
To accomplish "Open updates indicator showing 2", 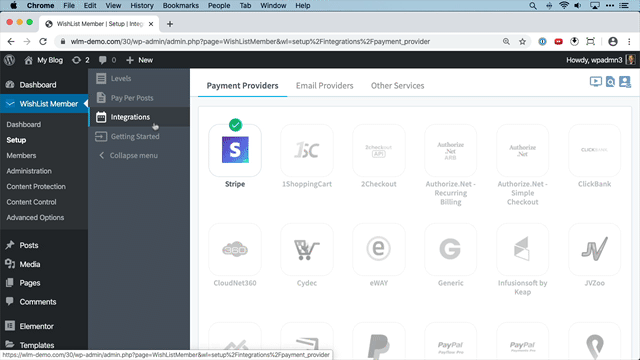I will (x=80, y=60).
